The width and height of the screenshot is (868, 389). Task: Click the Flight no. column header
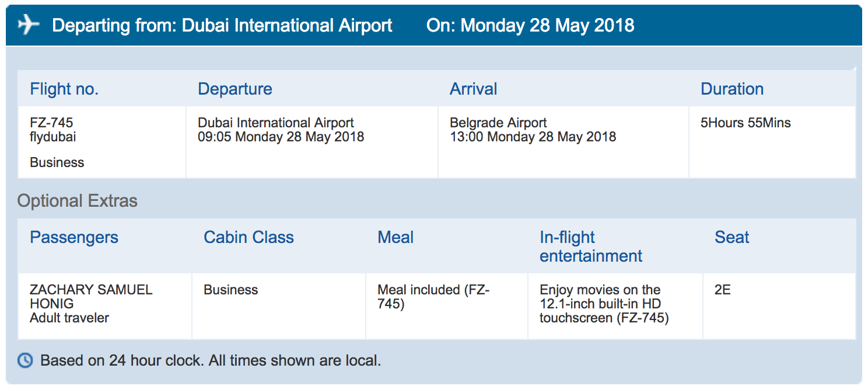pos(64,89)
